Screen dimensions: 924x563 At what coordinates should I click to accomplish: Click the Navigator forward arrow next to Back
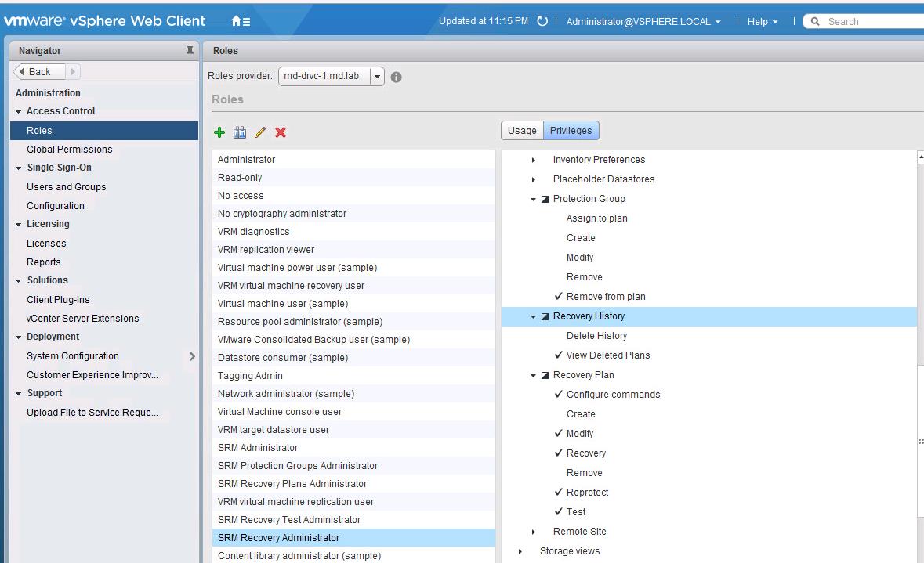click(x=73, y=71)
